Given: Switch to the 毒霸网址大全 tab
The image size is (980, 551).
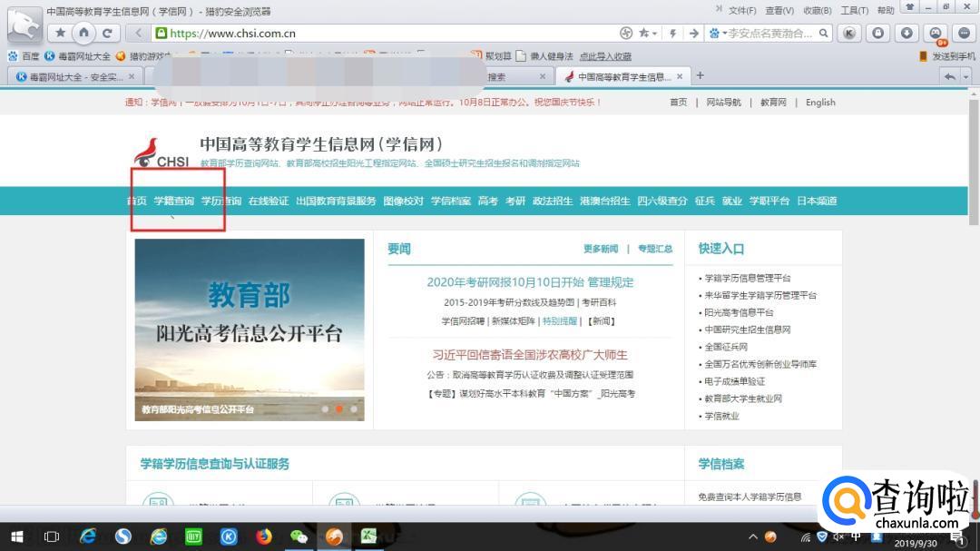Looking at the screenshot, I should click(x=76, y=76).
